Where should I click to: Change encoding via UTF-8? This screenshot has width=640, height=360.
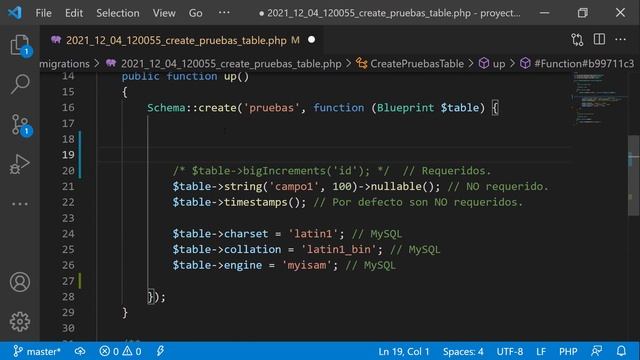[x=509, y=351]
